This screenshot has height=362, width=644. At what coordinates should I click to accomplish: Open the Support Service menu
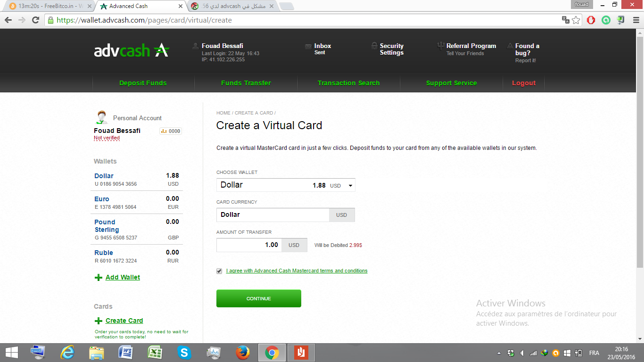(452, 83)
